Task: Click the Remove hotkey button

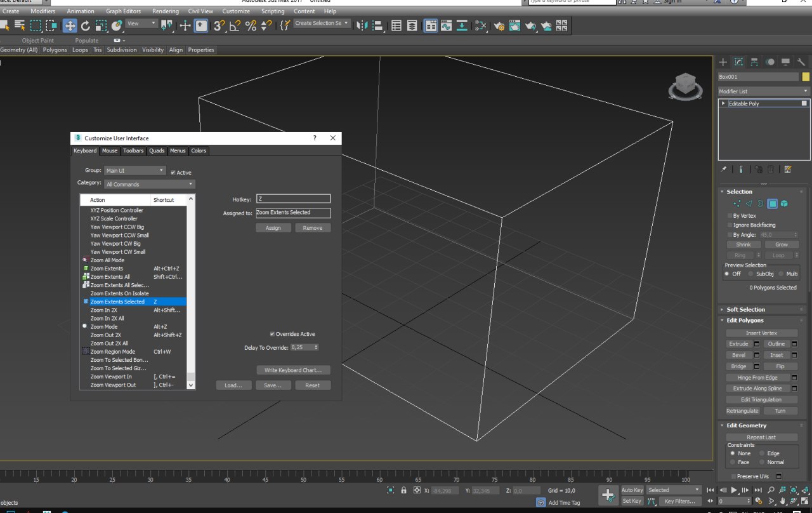Action: point(313,228)
